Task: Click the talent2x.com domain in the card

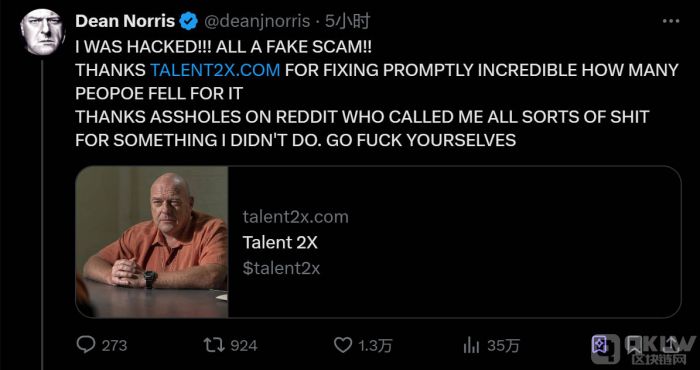Action: click(296, 217)
